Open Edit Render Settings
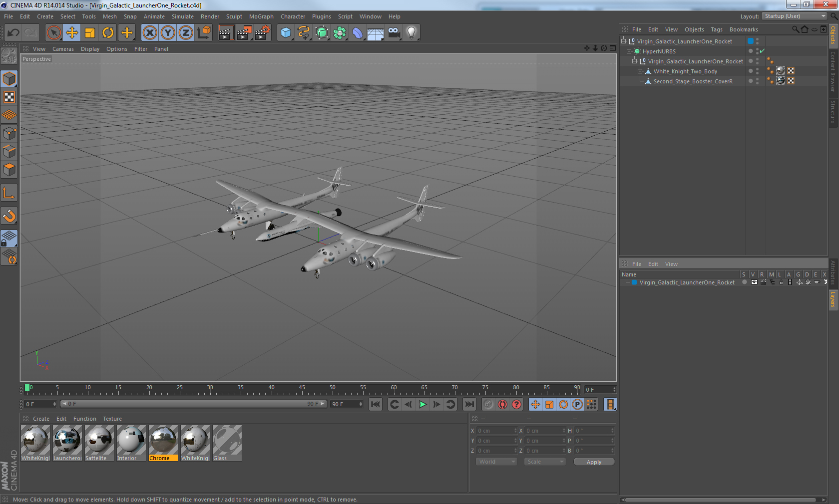 click(x=262, y=33)
